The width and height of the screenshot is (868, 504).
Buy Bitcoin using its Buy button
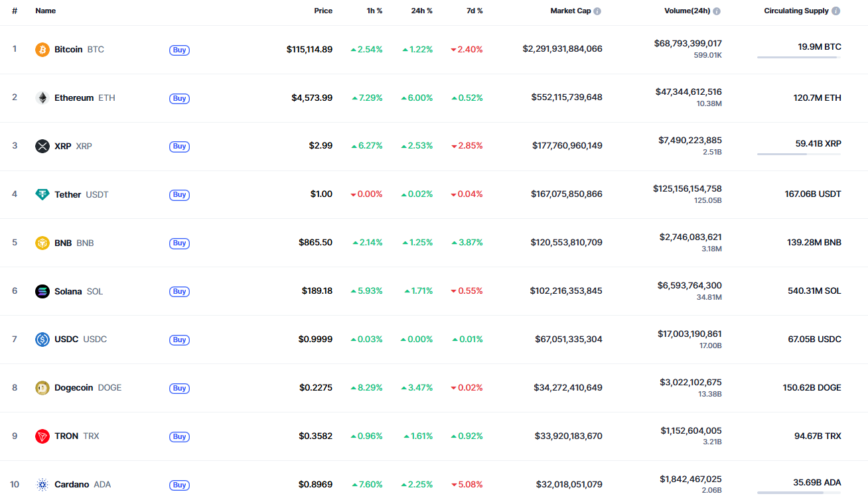(179, 50)
